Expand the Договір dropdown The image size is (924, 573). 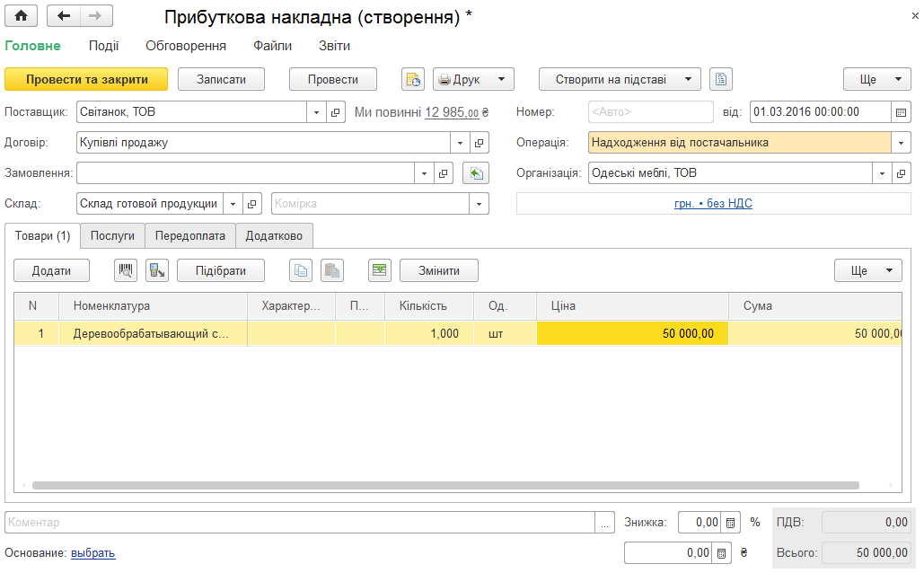coord(461,143)
